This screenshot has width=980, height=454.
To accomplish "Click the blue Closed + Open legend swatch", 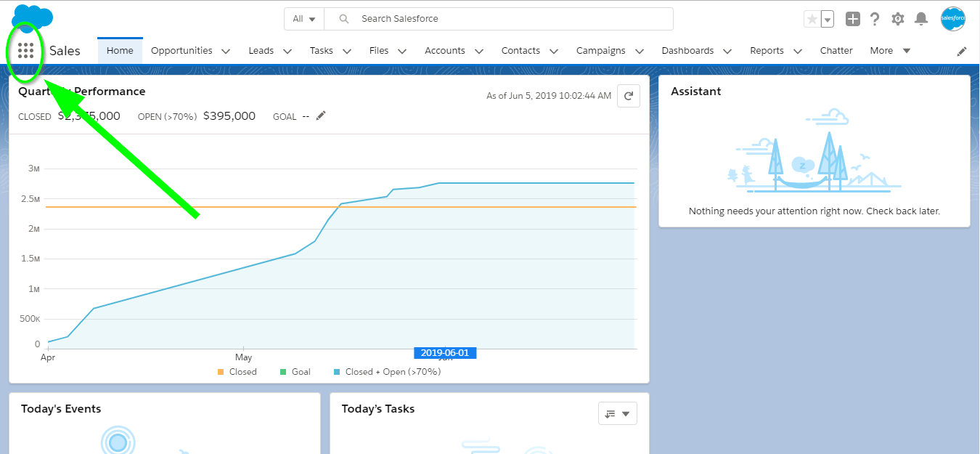I will [337, 372].
